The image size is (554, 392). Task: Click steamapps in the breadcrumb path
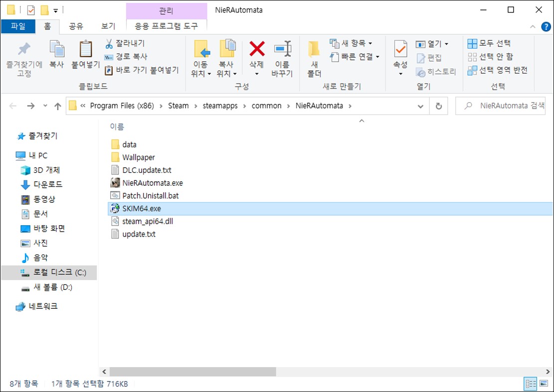(x=220, y=106)
